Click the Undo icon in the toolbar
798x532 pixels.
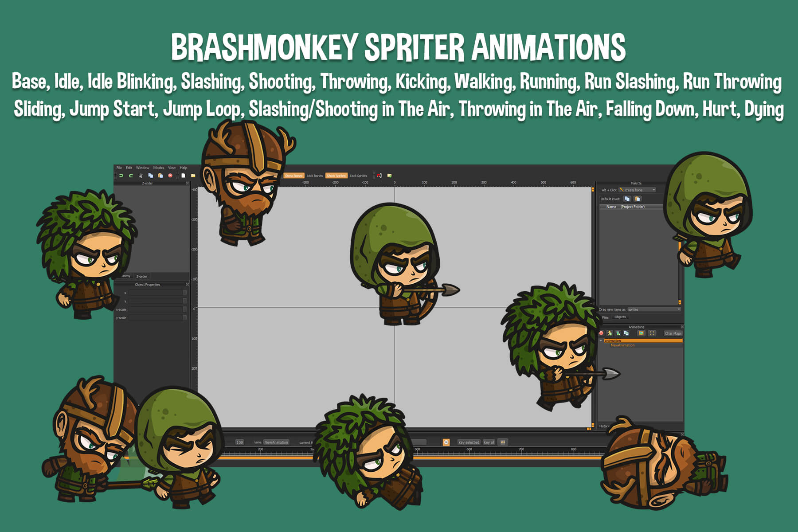[121, 176]
